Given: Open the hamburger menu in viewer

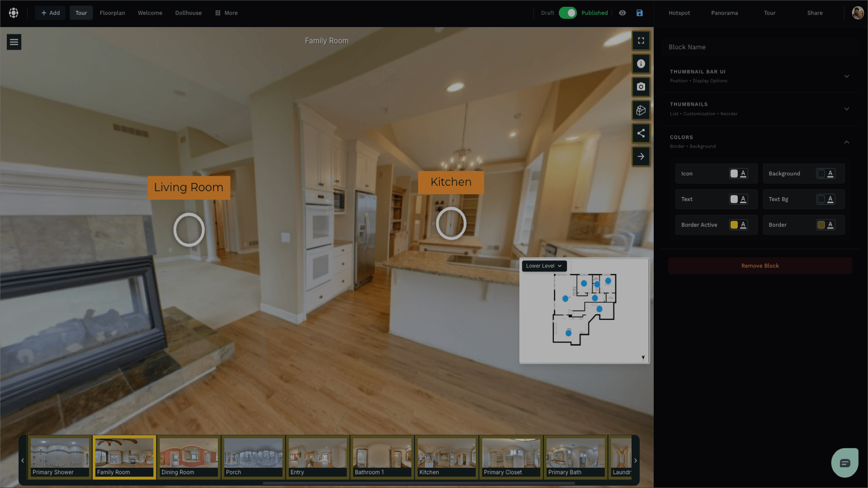Looking at the screenshot, I should click(x=14, y=42).
